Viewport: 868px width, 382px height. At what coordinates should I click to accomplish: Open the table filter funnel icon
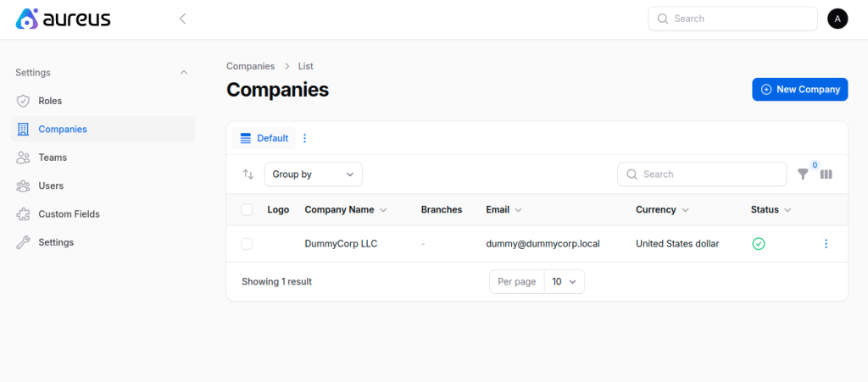click(x=803, y=174)
